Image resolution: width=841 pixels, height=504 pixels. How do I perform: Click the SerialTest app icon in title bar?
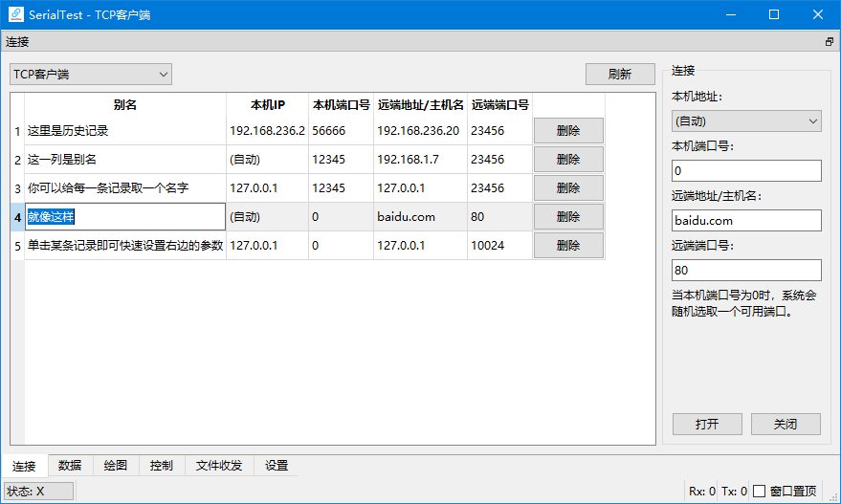16,14
